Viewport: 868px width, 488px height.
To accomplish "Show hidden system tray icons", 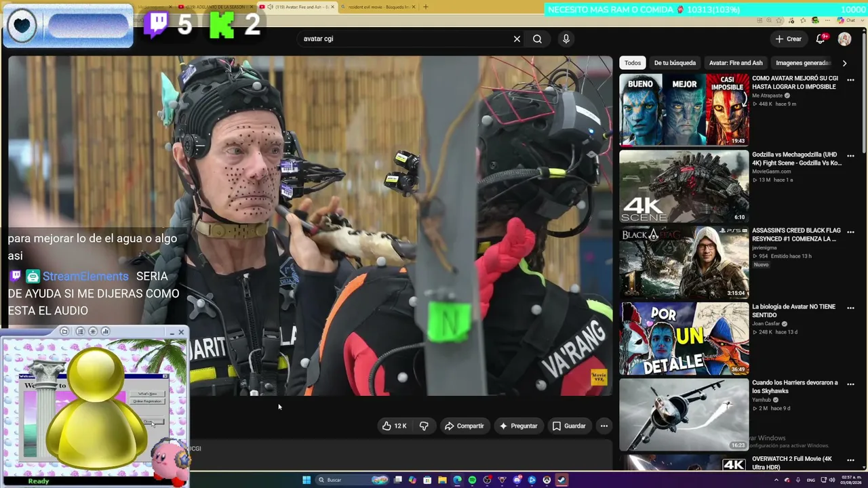I will [776, 480].
